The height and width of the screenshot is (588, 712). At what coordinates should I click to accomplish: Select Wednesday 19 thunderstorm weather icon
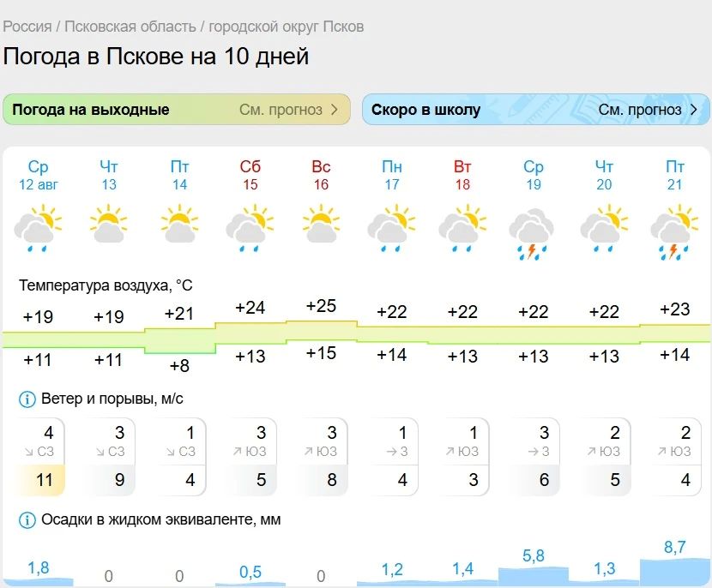532,234
